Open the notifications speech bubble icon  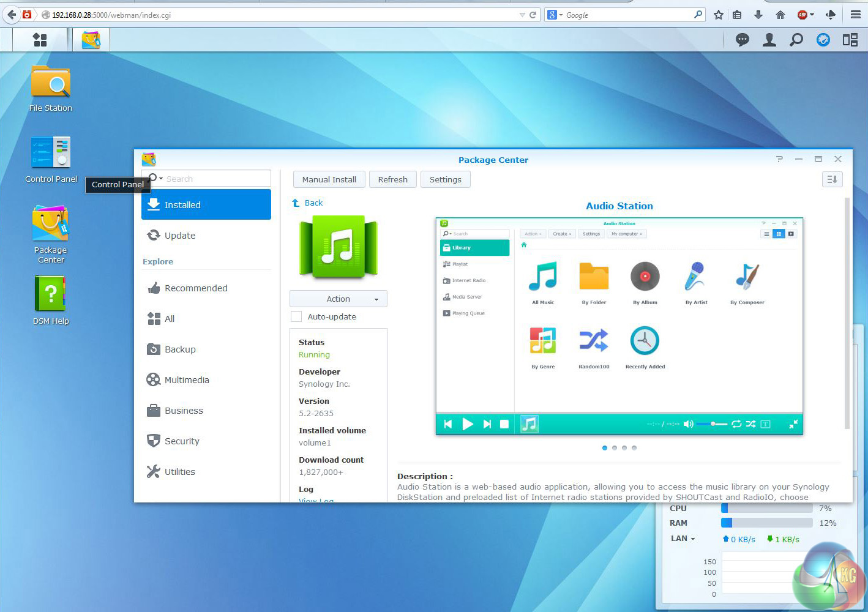click(x=743, y=40)
